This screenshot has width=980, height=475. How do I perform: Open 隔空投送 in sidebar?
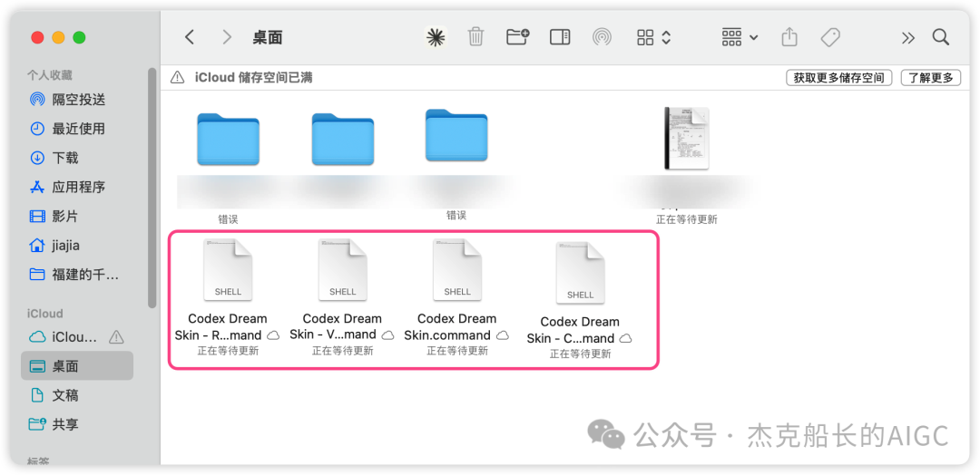pos(79,99)
